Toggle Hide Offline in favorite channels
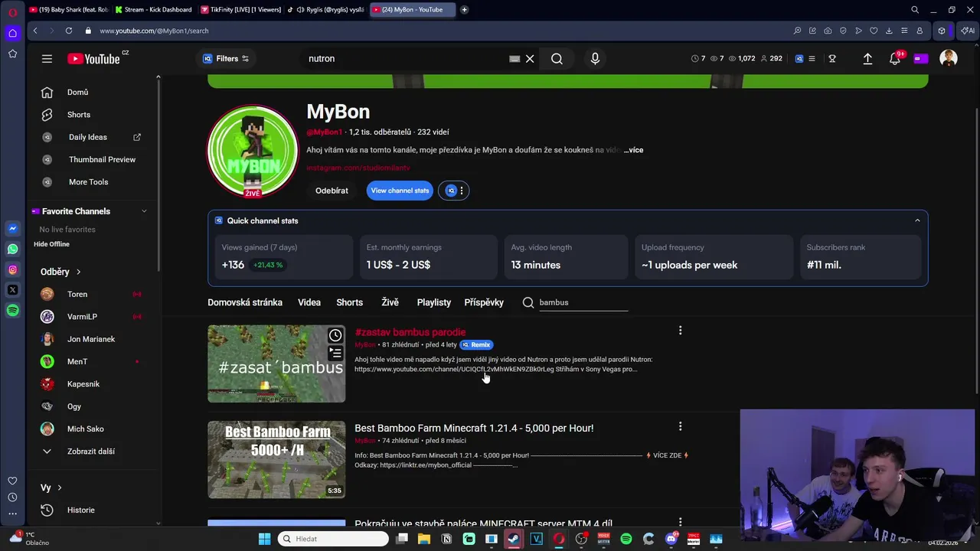This screenshot has height=551, width=980. point(51,244)
